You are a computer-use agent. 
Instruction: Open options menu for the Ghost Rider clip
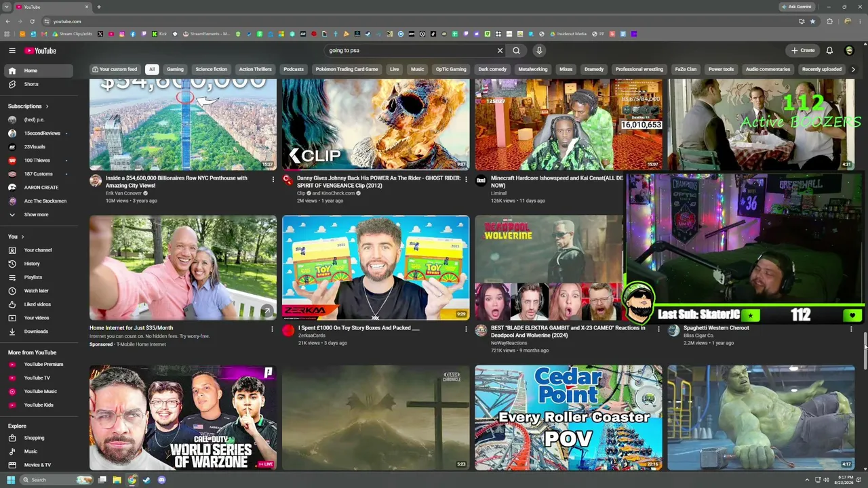click(465, 179)
